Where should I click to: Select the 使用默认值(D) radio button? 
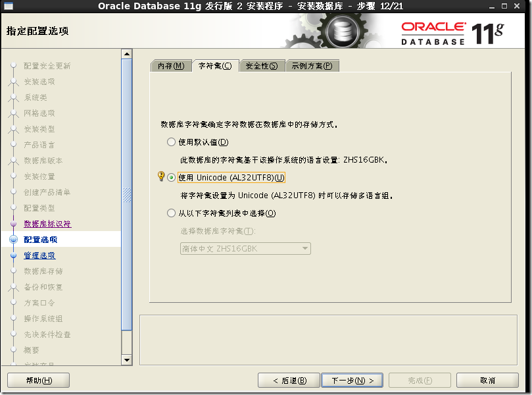click(x=172, y=142)
